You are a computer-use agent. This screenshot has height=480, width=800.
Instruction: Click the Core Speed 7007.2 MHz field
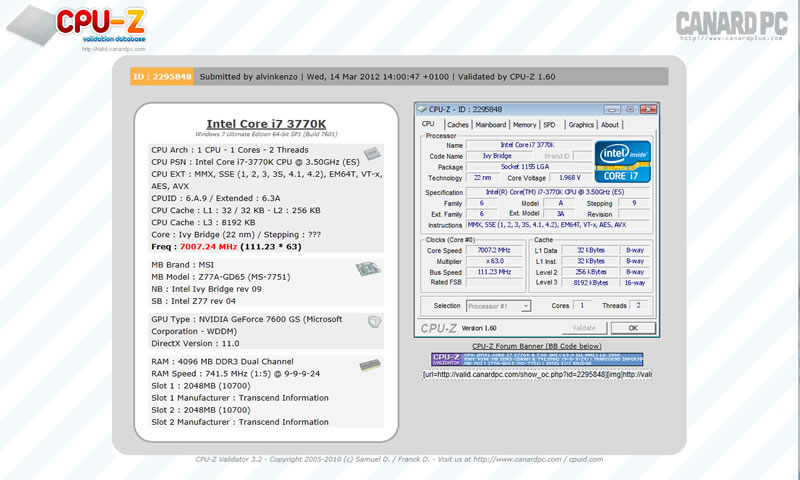click(x=493, y=250)
